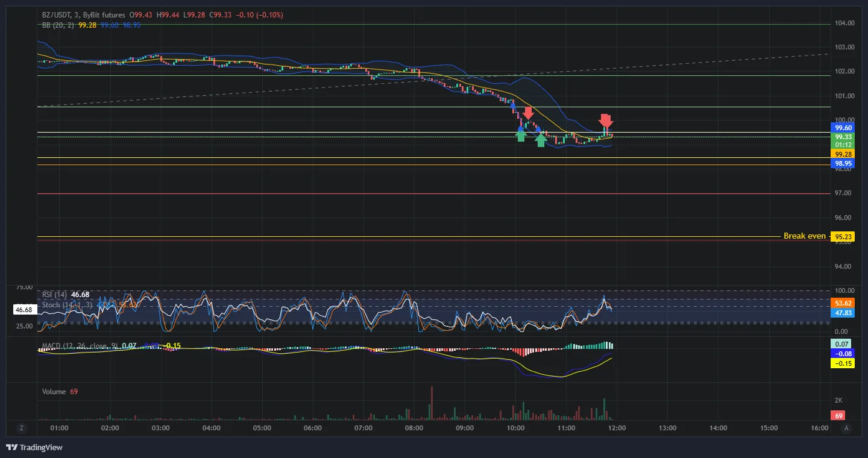The image size is (868, 458).
Task: Select the RSI (14) indicator legend
Action: 54,295
